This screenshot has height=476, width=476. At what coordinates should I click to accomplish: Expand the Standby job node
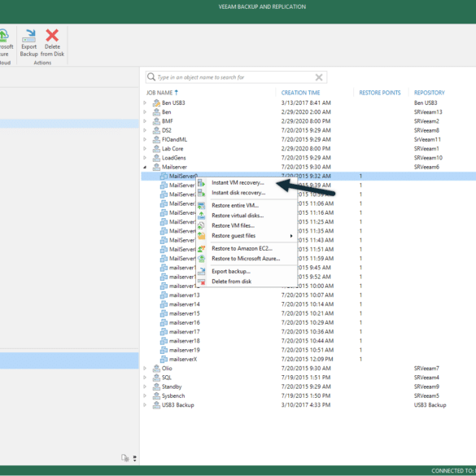tap(145, 386)
